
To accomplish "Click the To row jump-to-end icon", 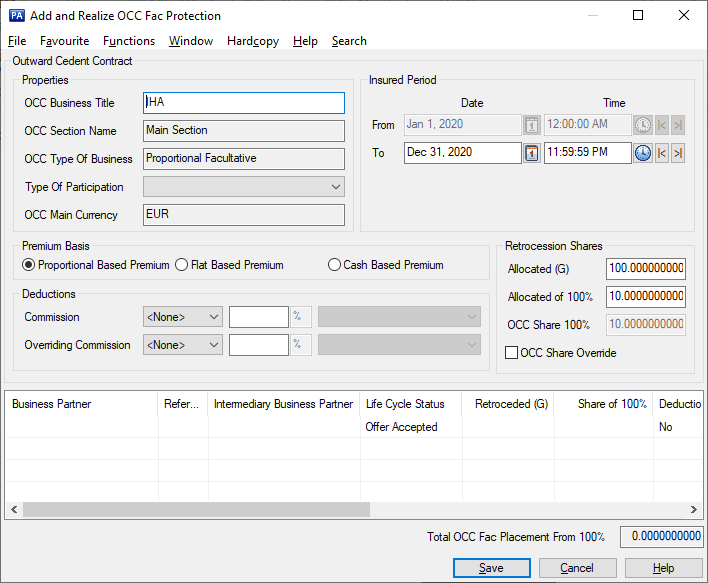I will 678,153.
